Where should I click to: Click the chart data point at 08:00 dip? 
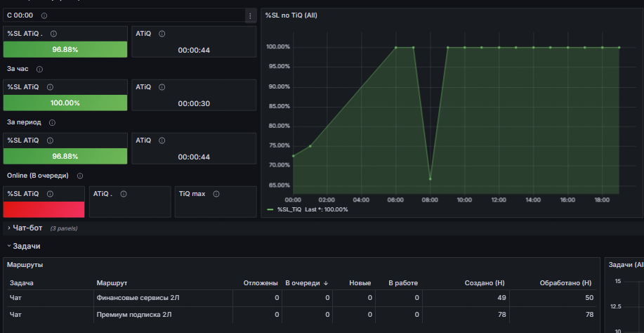[430, 178]
